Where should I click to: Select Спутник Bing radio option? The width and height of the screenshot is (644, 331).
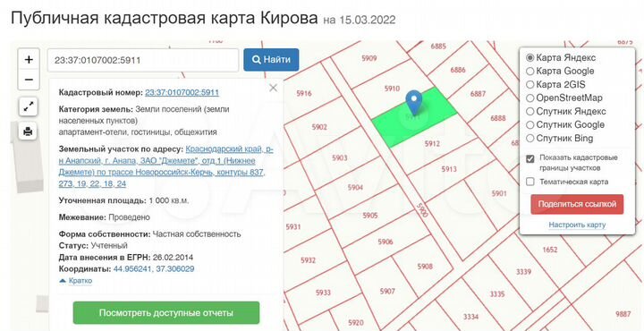coord(530,138)
